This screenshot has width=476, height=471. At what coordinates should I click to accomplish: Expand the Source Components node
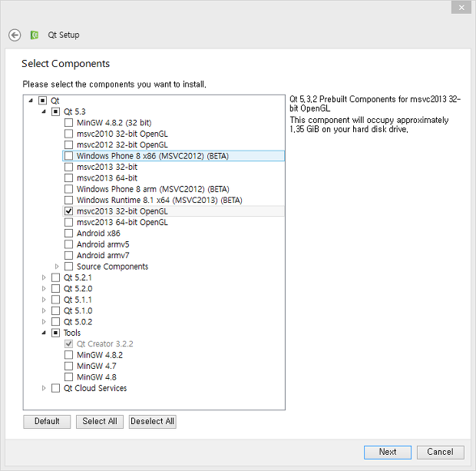57,267
